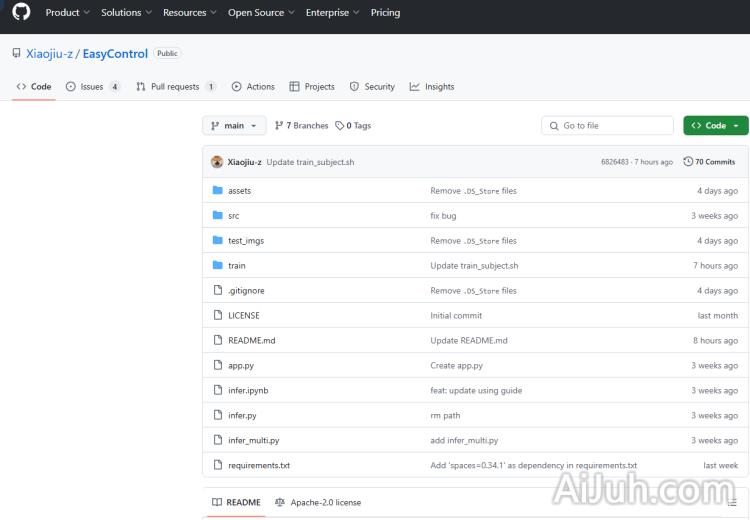Click the Go to file search field
750x520 pixels.
[x=608, y=126]
